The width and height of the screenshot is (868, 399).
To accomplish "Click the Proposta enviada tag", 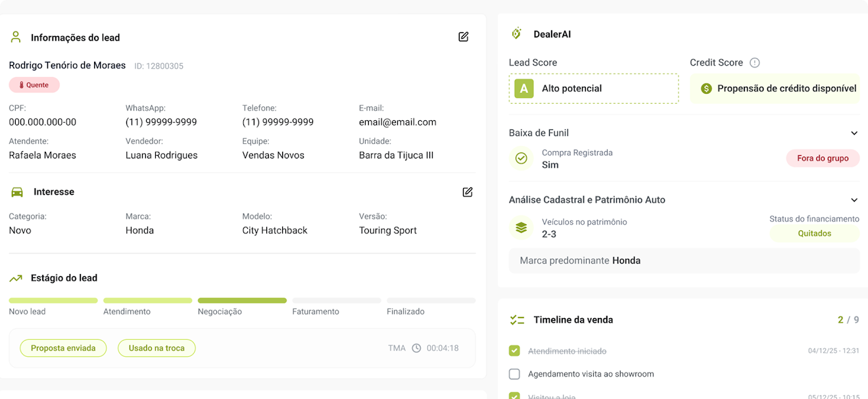I will [63, 348].
